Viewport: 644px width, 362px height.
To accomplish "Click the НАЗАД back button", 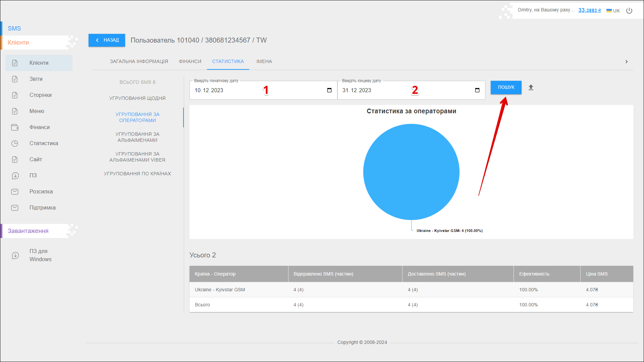I will pos(107,40).
